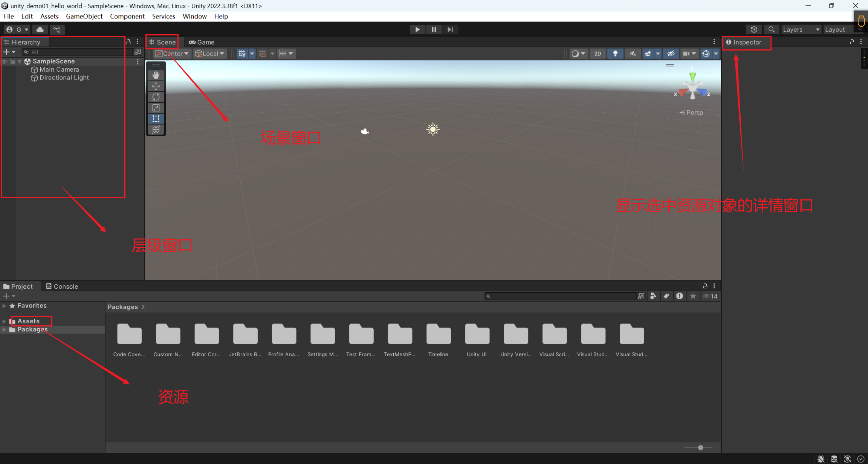Toggle scene lighting on or off
Screen dimensions: 868x464
pyautogui.click(x=615, y=54)
